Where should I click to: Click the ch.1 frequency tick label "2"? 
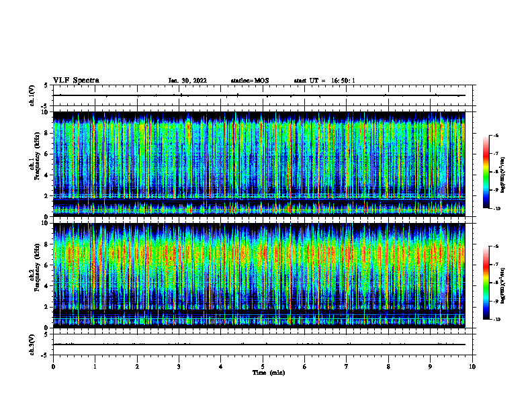pyautogui.click(x=47, y=196)
